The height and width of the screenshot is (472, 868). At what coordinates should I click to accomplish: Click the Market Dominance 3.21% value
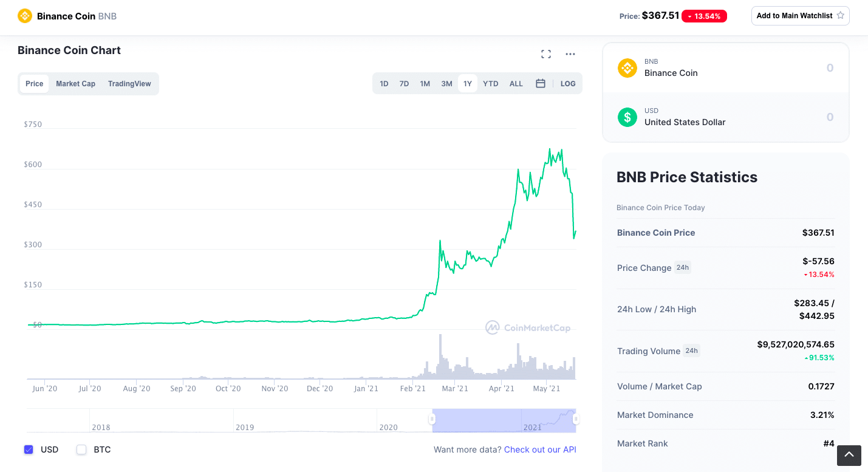point(822,415)
